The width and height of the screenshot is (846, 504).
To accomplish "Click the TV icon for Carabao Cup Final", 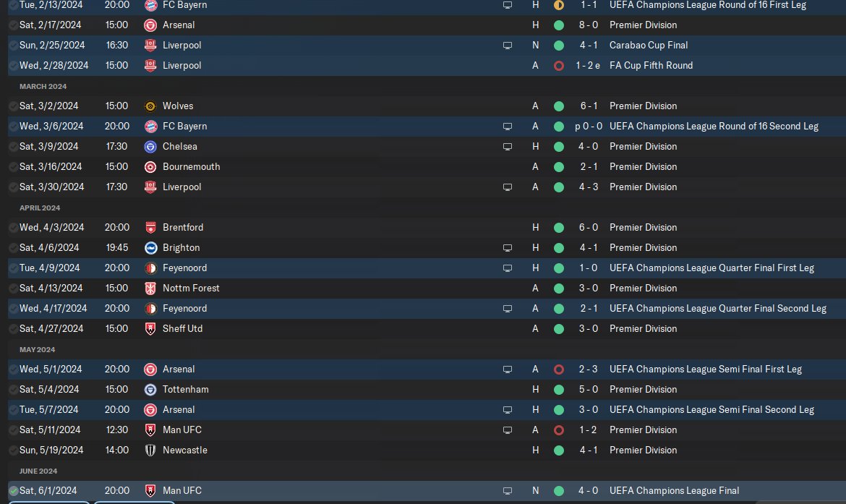I will [507, 46].
